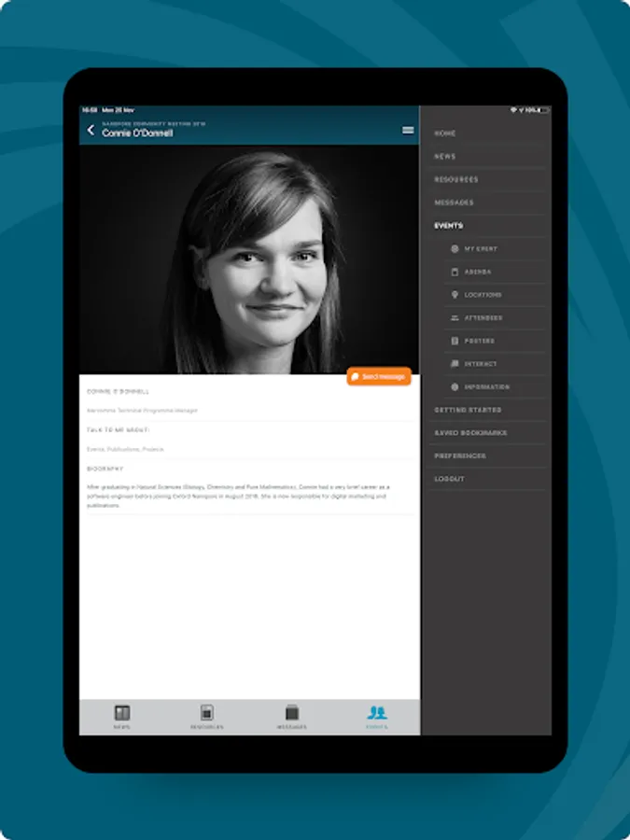Tap Connie O'Donnell's profile photo
The image size is (630, 840).
click(249, 259)
